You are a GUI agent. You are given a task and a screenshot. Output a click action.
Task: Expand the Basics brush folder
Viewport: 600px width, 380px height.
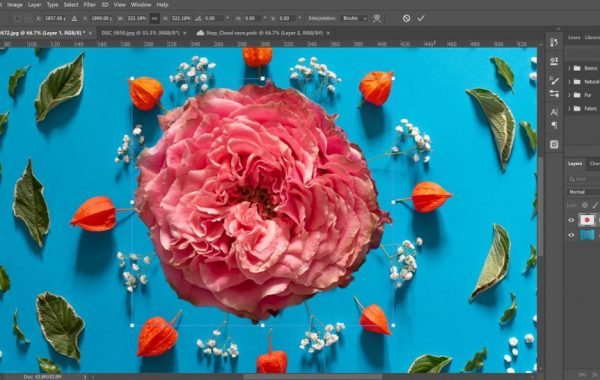tap(569, 68)
